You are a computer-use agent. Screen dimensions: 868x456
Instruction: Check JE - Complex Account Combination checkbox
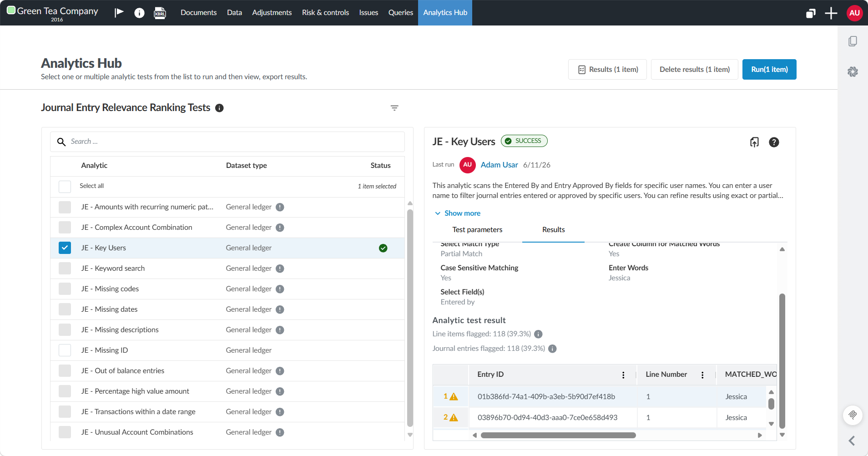pos(65,228)
